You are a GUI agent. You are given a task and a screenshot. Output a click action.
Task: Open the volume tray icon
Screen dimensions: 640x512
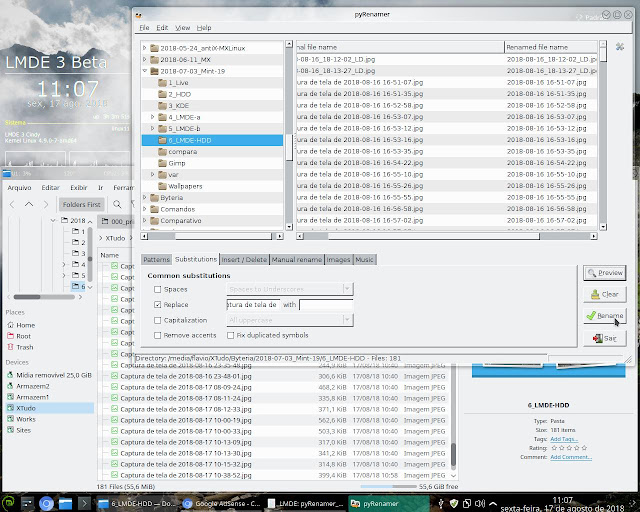coord(480,503)
